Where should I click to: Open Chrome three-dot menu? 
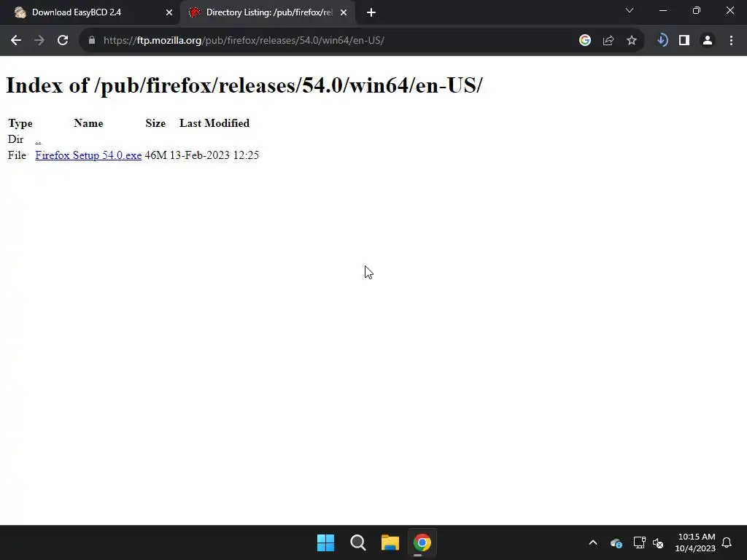tap(731, 41)
